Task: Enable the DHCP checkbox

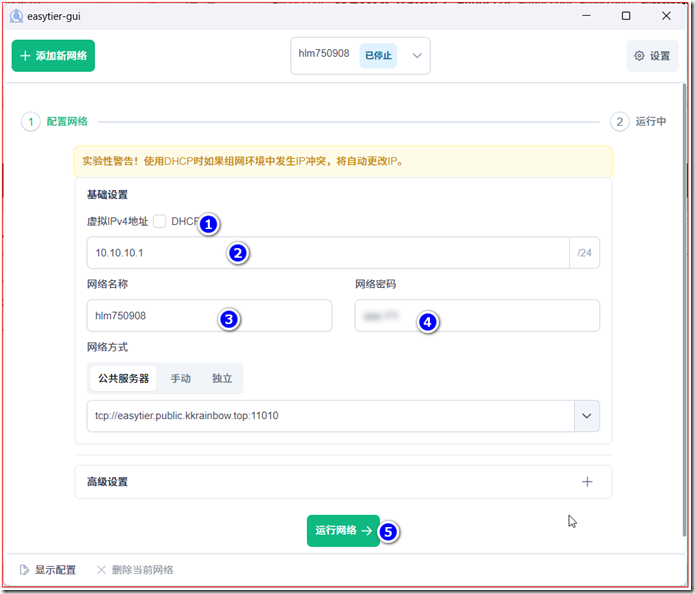Action: 160,221
